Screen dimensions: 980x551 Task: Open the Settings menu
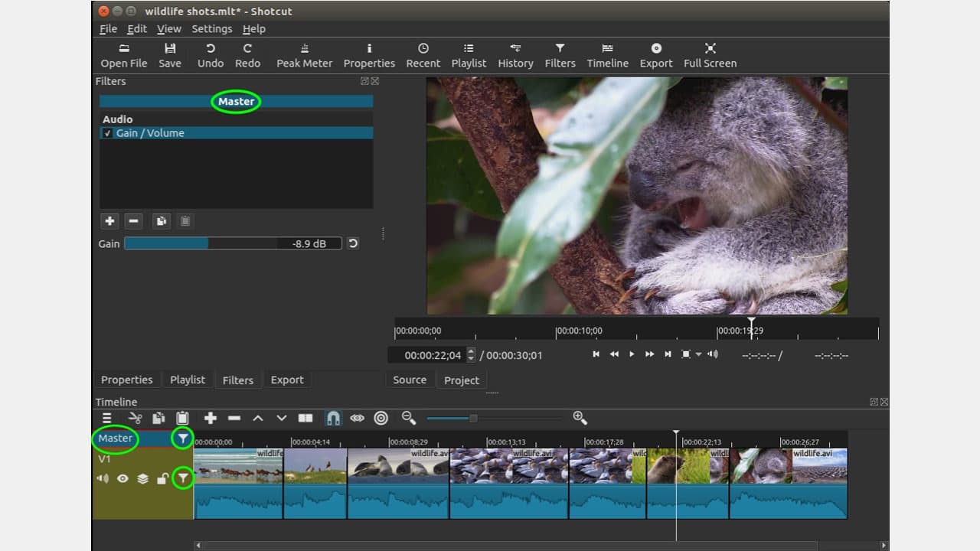click(211, 28)
